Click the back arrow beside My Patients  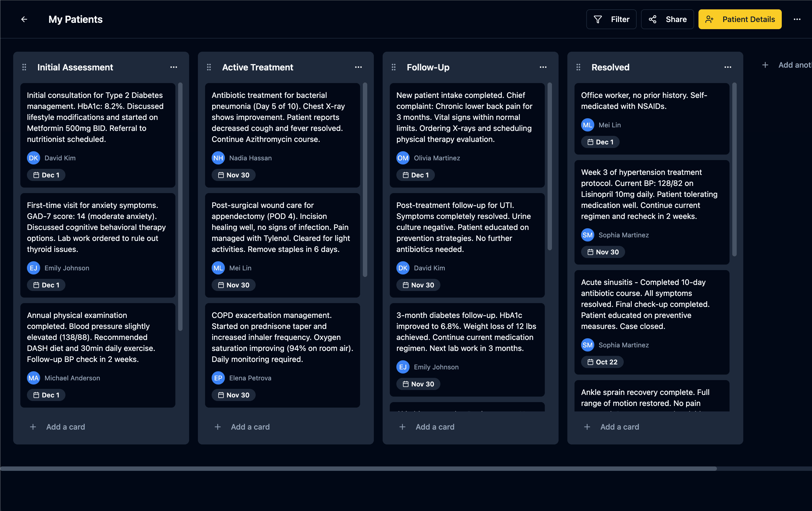point(24,19)
